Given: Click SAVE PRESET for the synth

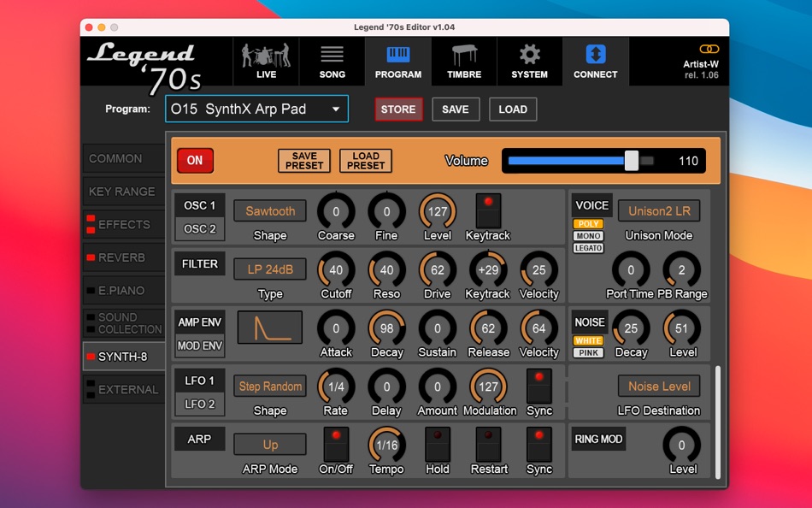Looking at the screenshot, I should coord(303,160).
